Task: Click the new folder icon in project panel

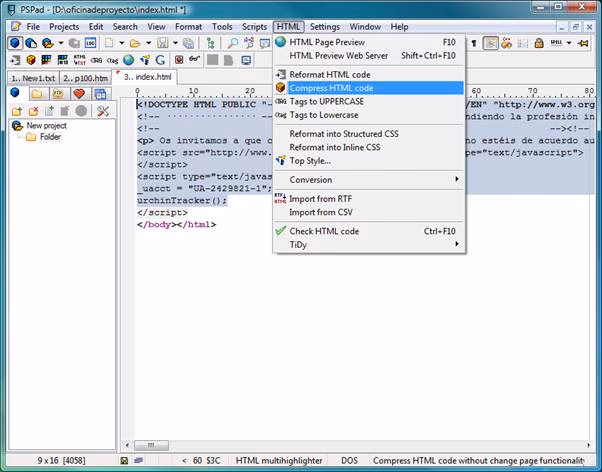Action: coord(17,111)
